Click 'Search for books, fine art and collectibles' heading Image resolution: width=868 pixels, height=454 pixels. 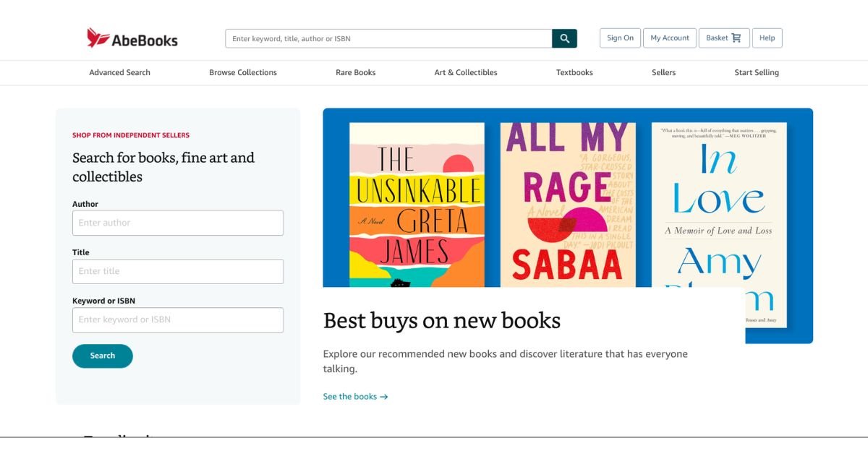click(163, 167)
